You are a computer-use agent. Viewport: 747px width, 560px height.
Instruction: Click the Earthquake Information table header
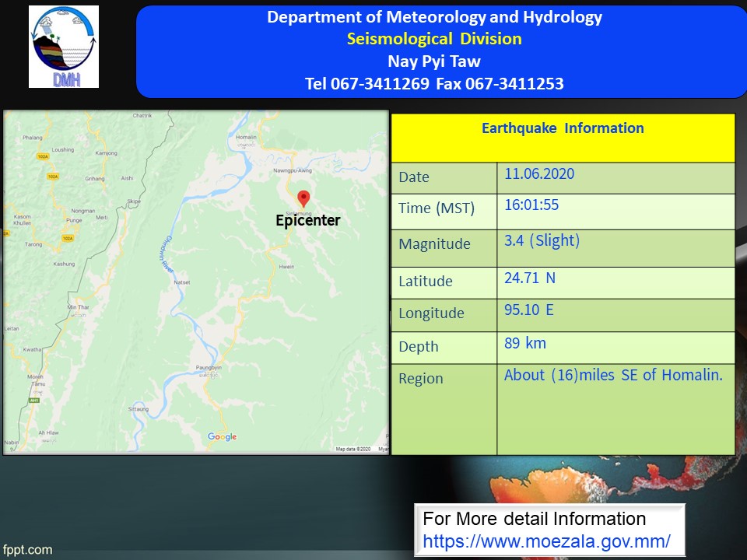coord(563,129)
